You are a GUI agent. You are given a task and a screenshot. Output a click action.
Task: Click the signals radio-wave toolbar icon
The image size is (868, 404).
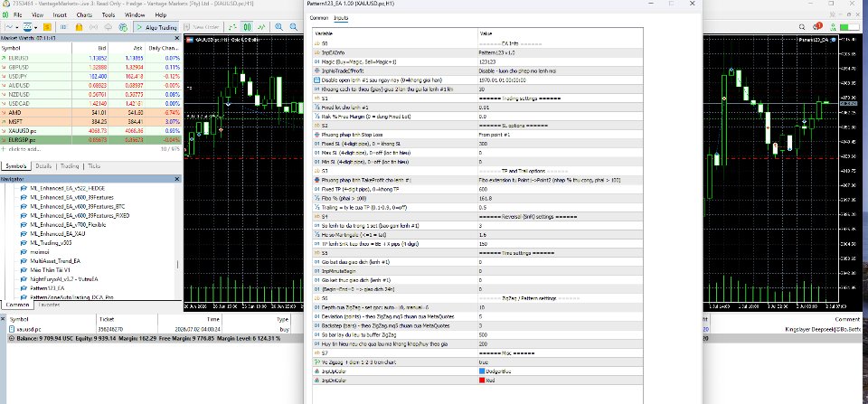coord(93,27)
